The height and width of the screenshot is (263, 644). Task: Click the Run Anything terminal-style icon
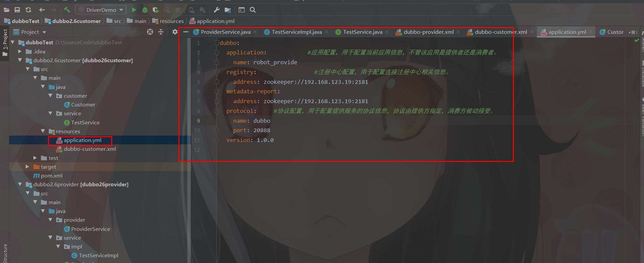click(242, 10)
